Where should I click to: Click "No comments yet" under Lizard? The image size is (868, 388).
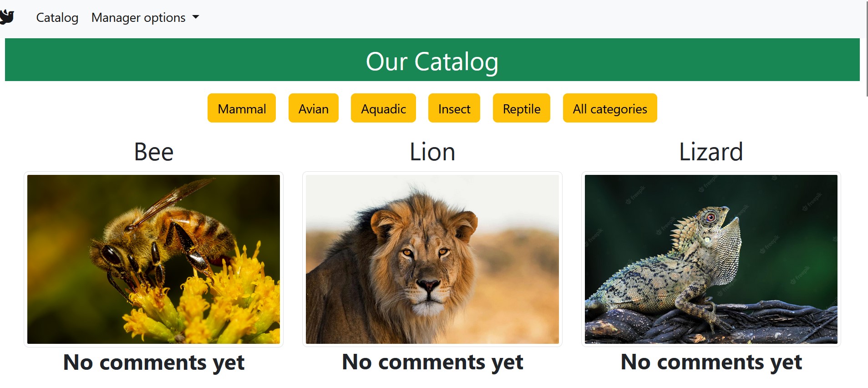711,362
